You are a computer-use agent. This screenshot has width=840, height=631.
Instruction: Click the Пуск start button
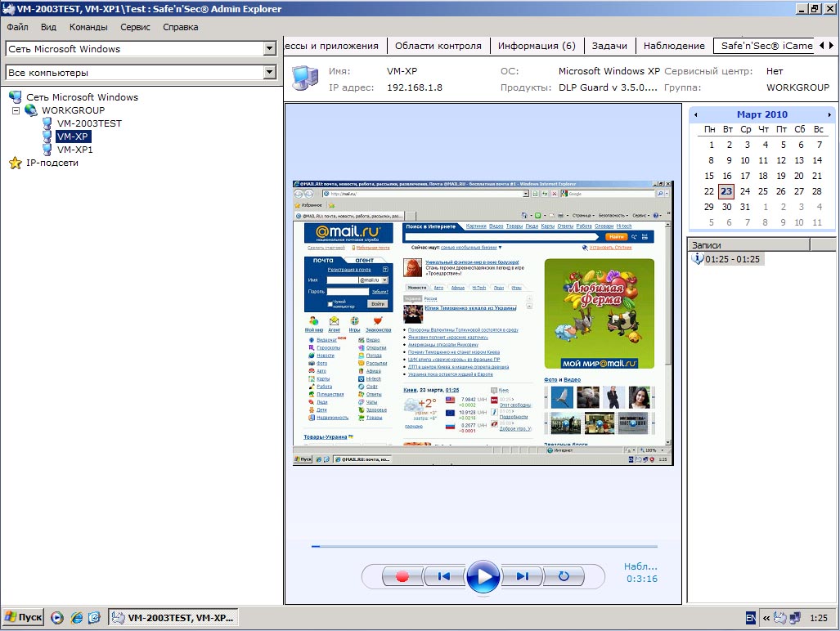[24, 617]
